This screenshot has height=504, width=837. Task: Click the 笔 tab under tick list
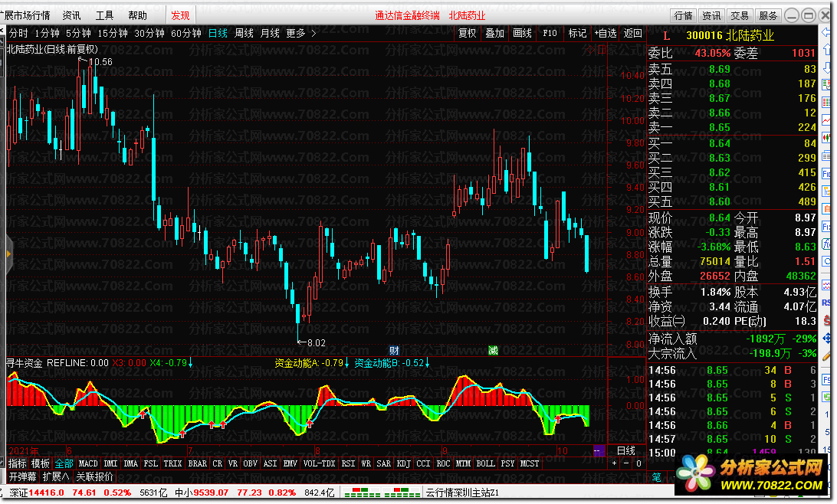[x=656, y=476]
